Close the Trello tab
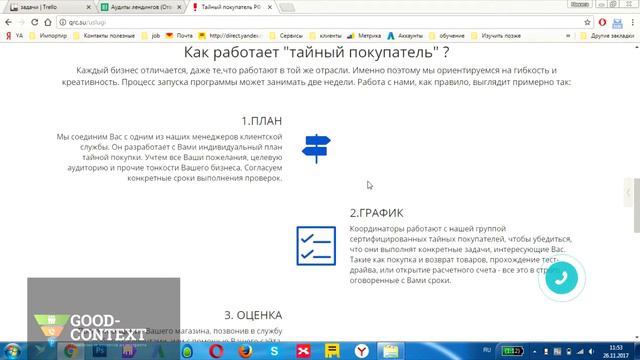This screenshot has width=640, height=360. [89, 7]
